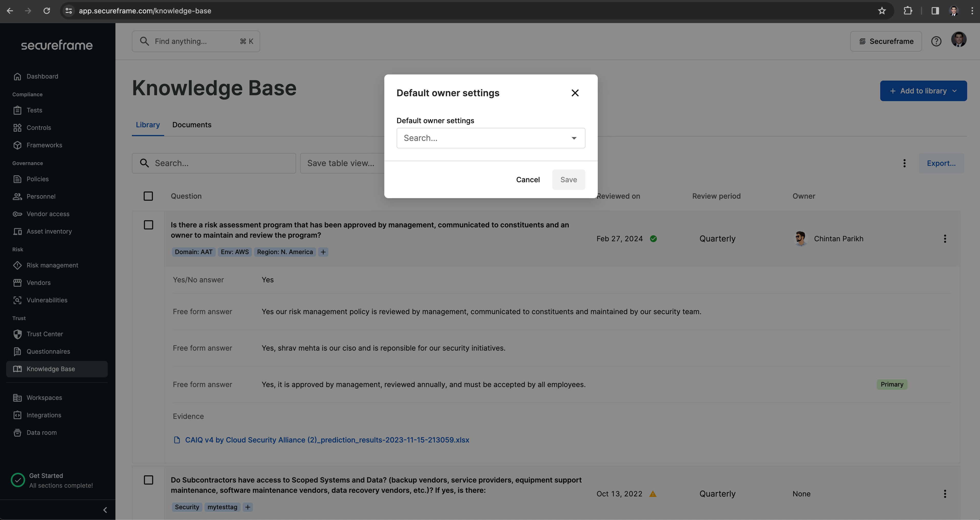980x520 pixels.
Task: Click the Question column header
Action: pos(186,196)
